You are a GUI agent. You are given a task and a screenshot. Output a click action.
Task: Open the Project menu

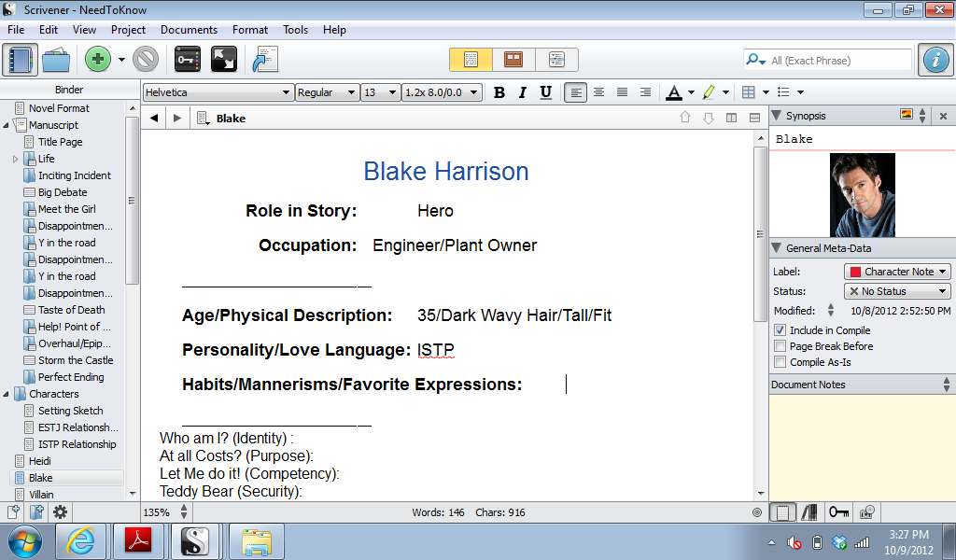(x=128, y=30)
